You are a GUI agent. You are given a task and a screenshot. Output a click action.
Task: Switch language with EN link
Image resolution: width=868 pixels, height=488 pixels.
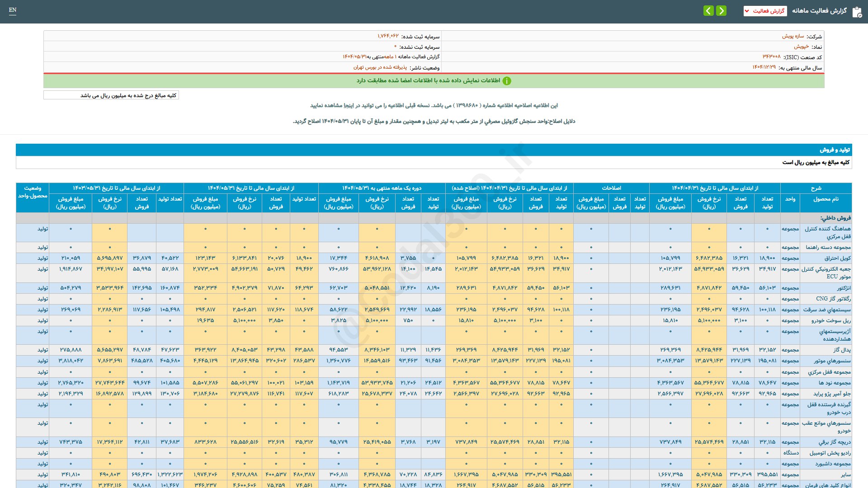(x=13, y=10)
